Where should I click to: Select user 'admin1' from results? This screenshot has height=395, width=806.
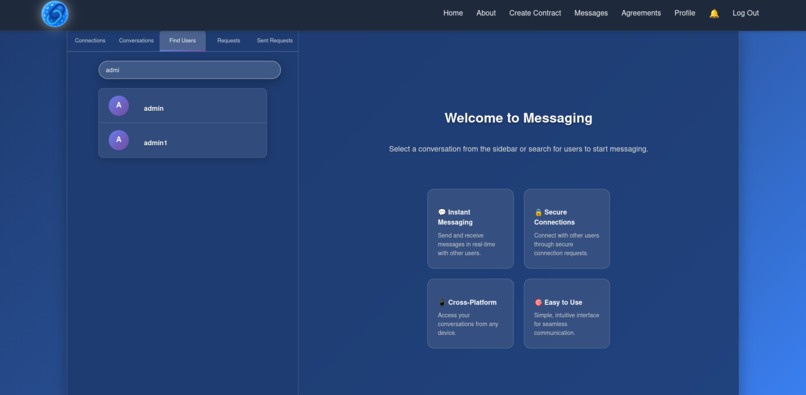[182, 140]
